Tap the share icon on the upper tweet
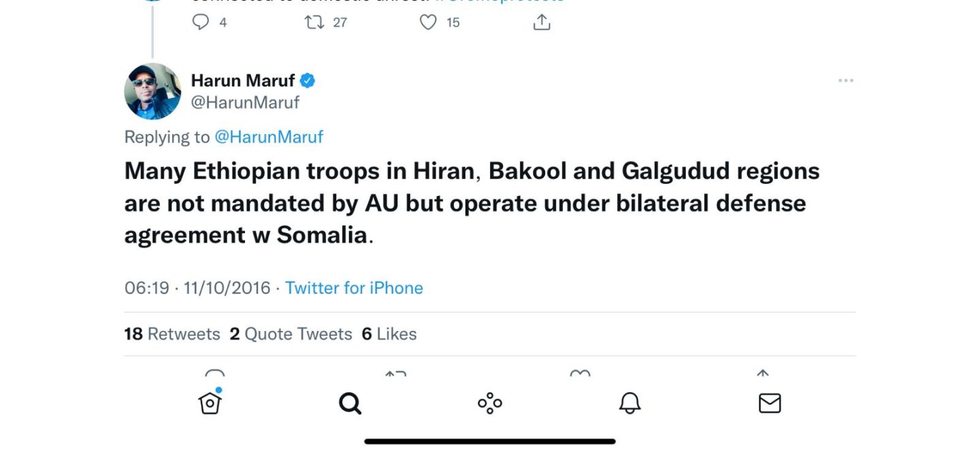 point(541,22)
